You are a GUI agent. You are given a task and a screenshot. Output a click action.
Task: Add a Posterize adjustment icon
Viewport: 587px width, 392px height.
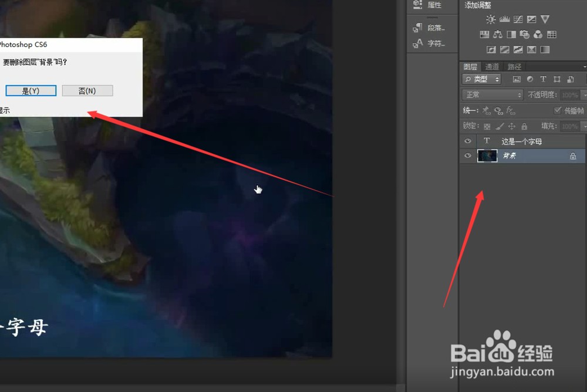[x=505, y=49]
